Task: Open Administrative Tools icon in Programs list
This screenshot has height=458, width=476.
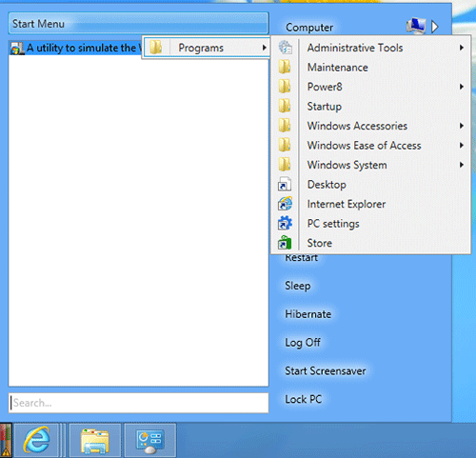Action: point(286,48)
